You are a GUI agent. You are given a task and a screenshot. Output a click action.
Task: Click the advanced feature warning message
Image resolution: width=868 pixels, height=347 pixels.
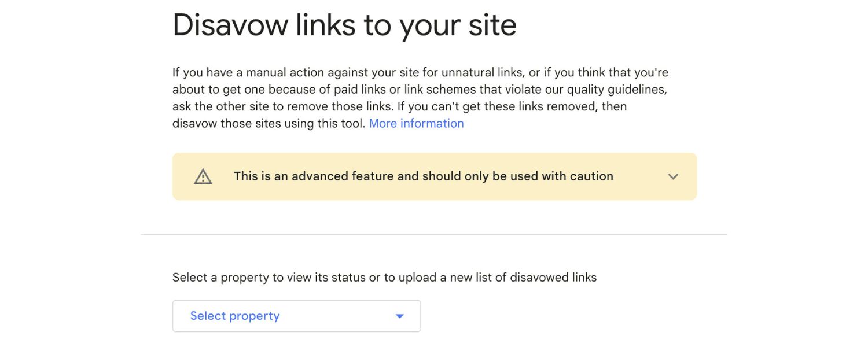click(423, 176)
